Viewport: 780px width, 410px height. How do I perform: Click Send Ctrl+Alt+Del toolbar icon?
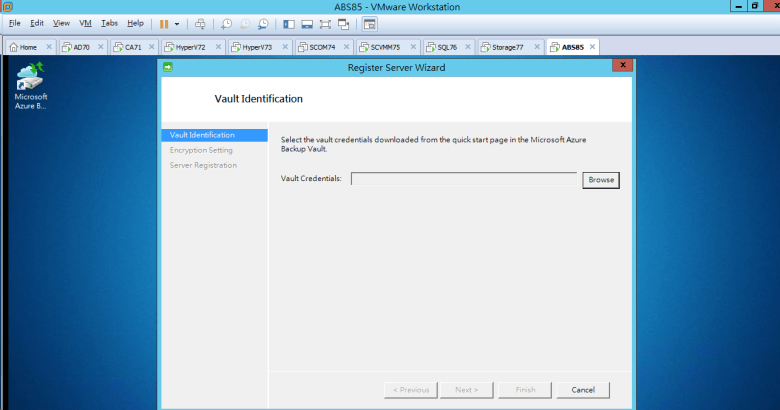pos(200,23)
